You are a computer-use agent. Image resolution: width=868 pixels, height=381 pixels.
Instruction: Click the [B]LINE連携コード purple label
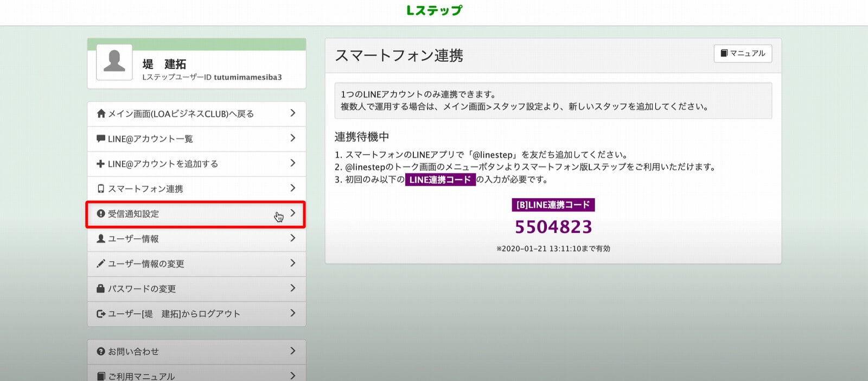[553, 205]
